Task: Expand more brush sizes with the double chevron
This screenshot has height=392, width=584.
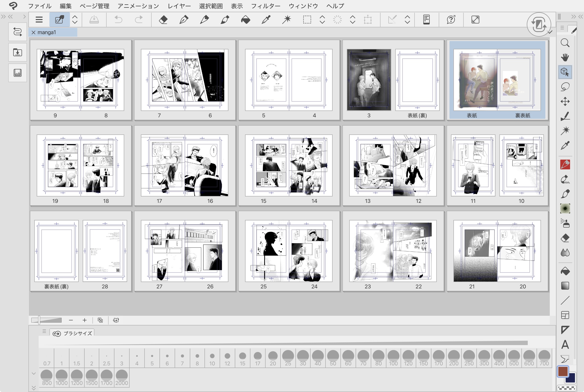Action: [x=34, y=388]
